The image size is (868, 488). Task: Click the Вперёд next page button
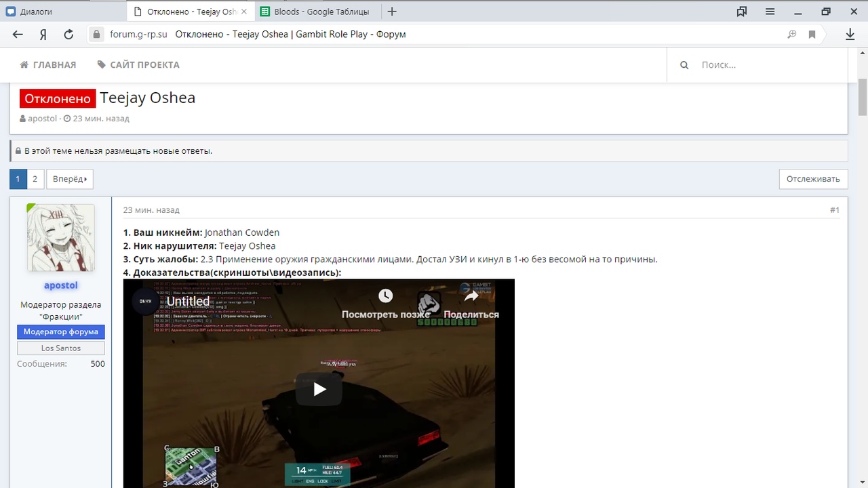(x=69, y=179)
